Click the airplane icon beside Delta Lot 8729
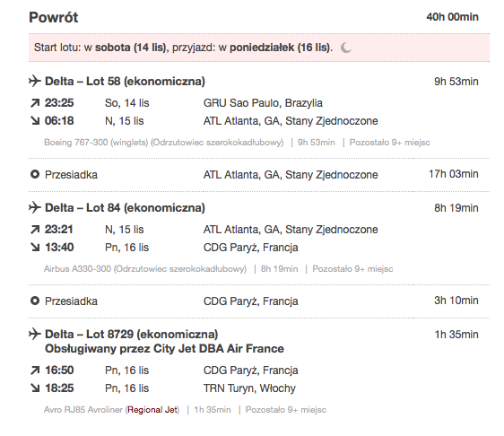This screenshot has width=504, height=436. (x=35, y=334)
